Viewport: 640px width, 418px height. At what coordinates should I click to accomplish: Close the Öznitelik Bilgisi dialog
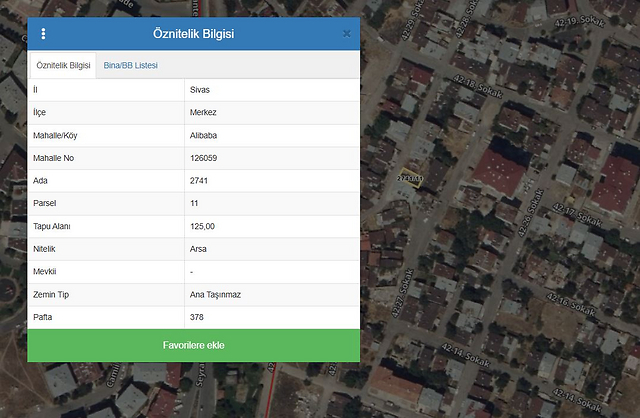coord(346,34)
